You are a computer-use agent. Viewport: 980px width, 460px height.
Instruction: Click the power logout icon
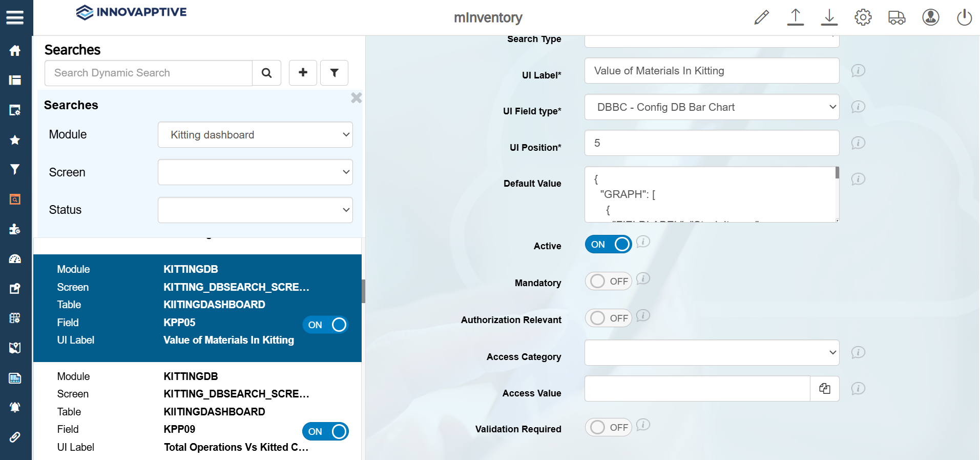[x=964, y=17]
